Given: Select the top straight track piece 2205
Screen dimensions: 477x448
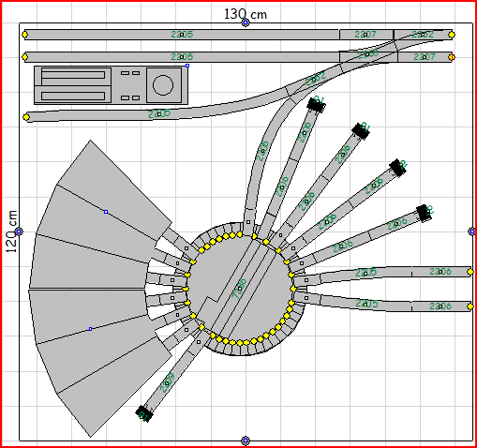Looking at the screenshot, I should [182, 35].
